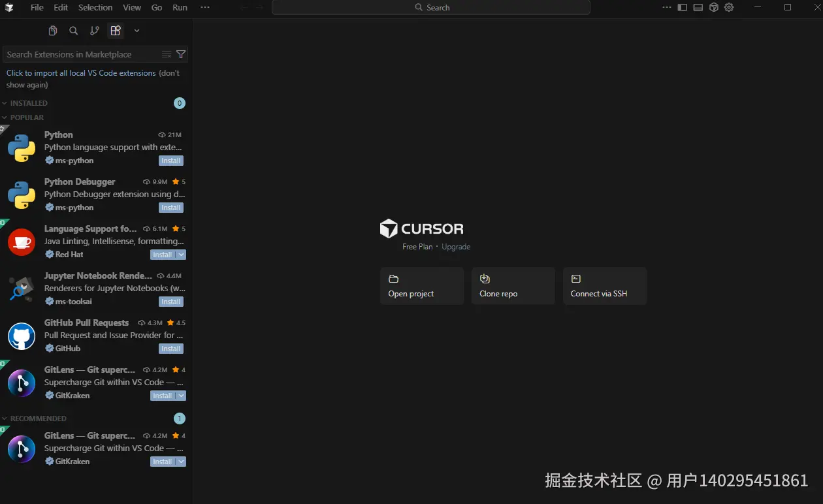Open title bar more actions ellipsis
The height and width of the screenshot is (504, 823).
667,8
